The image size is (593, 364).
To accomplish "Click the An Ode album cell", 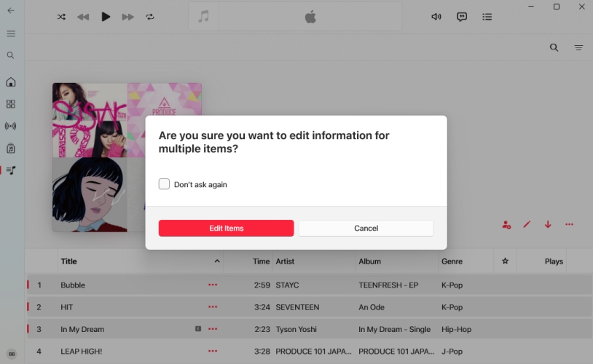I will pos(372,307).
